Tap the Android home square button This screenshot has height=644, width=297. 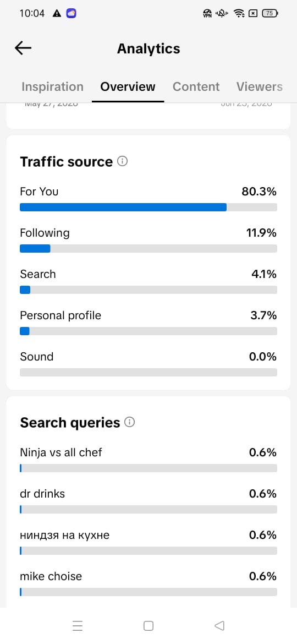click(148, 625)
